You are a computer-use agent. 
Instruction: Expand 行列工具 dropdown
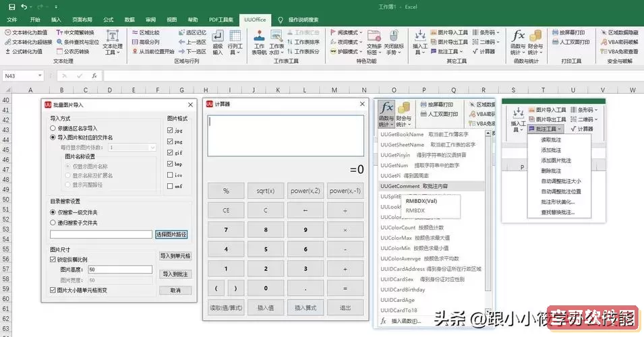point(235,42)
